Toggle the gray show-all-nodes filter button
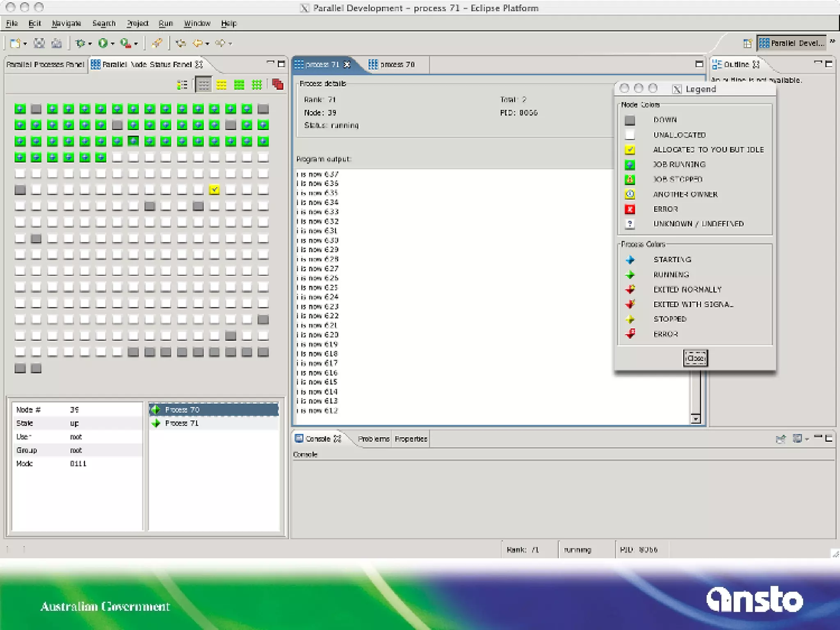This screenshot has height=630, width=840. pos(203,85)
